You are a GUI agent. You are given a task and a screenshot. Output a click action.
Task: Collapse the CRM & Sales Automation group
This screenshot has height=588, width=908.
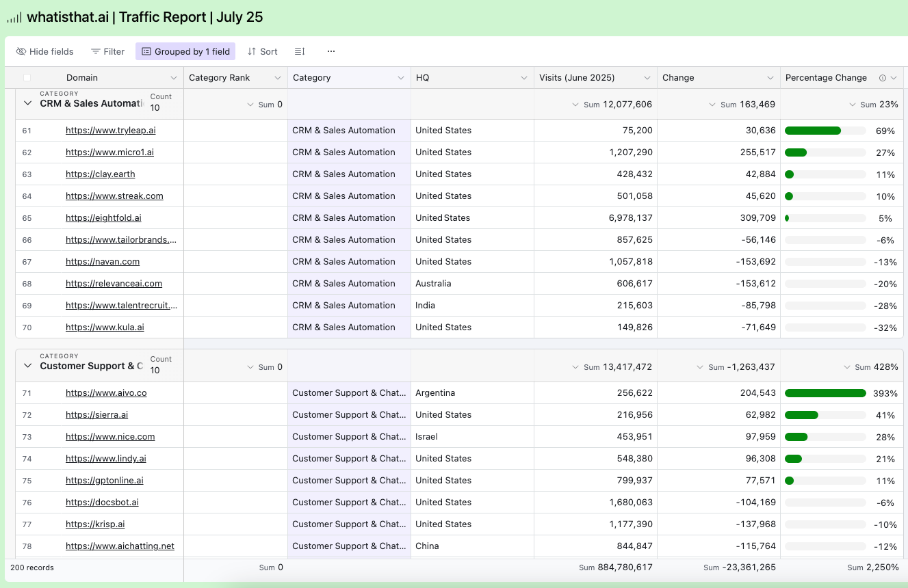27,103
